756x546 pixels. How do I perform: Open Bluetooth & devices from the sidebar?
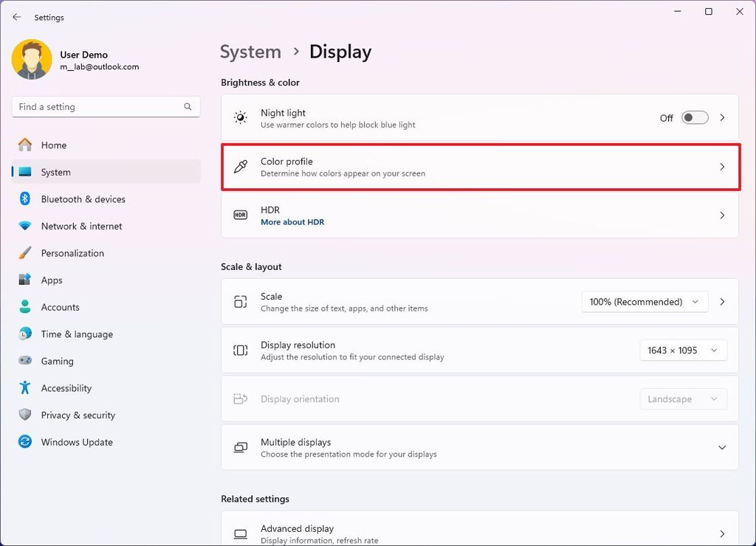click(83, 198)
